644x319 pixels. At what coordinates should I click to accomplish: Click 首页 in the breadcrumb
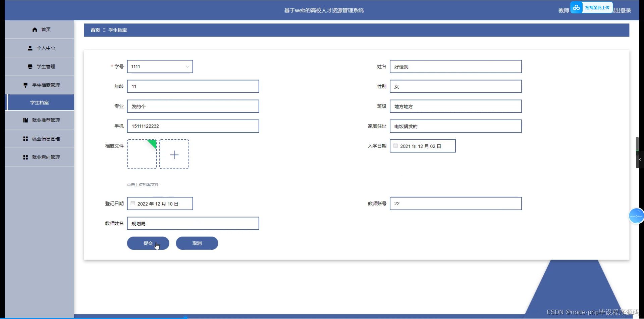95,30
